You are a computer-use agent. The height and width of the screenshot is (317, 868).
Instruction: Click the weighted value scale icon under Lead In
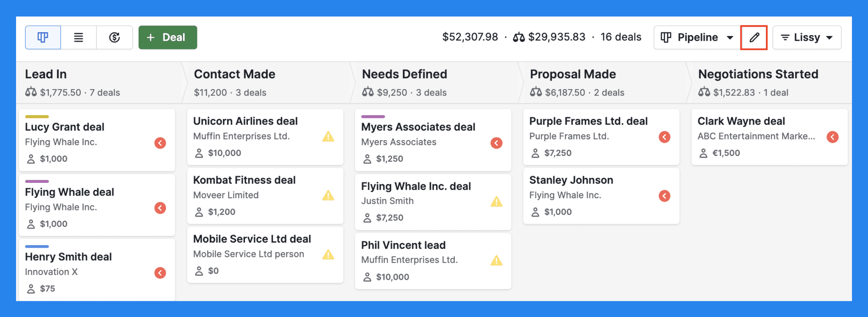point(31,92)
